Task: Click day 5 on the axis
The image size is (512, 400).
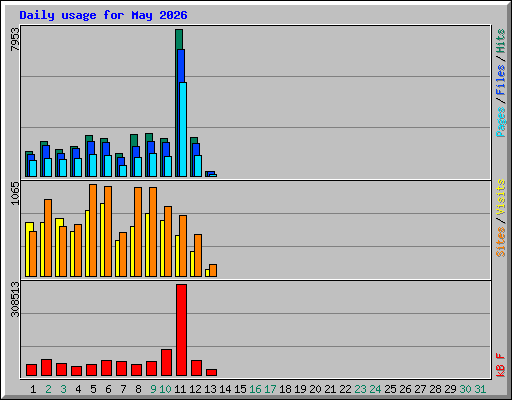Action: [x=93, y=389]
